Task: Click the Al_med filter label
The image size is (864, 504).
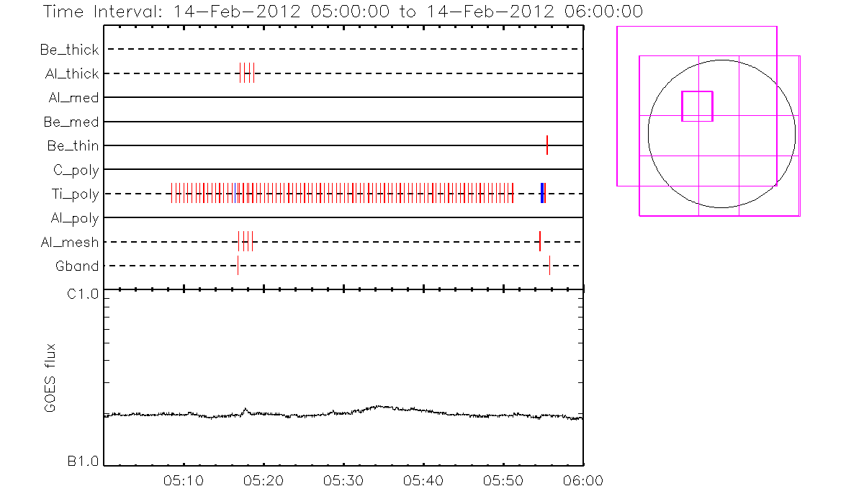Action: (x=73, y=98)
